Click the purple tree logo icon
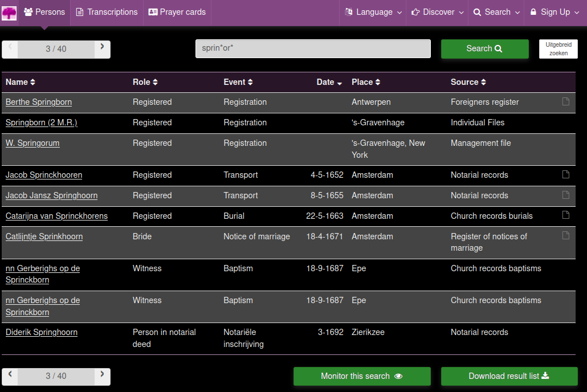The image size is (587, 392). click(9, 12)
